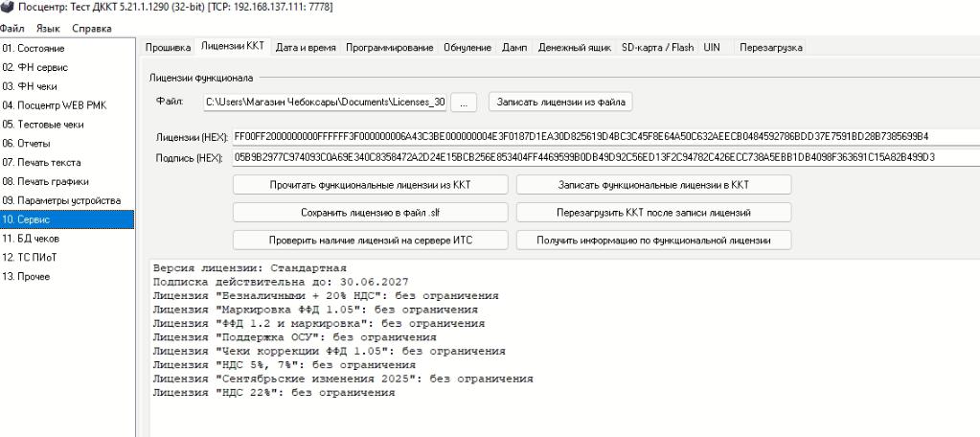Click Сохранить лицензию в файл .slf
This screenshot has width=980, height=437.
coord(370,213)
